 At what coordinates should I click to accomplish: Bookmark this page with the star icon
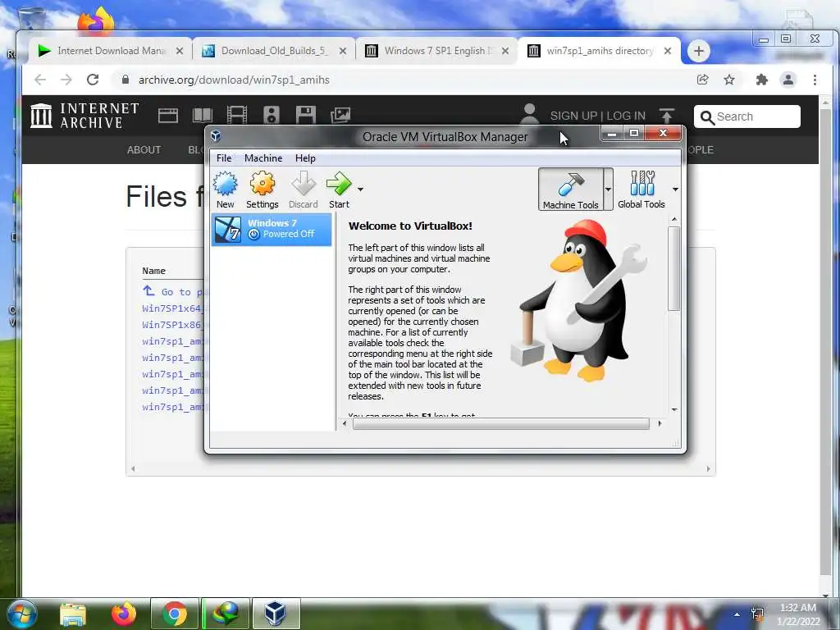tap(729, 80)
